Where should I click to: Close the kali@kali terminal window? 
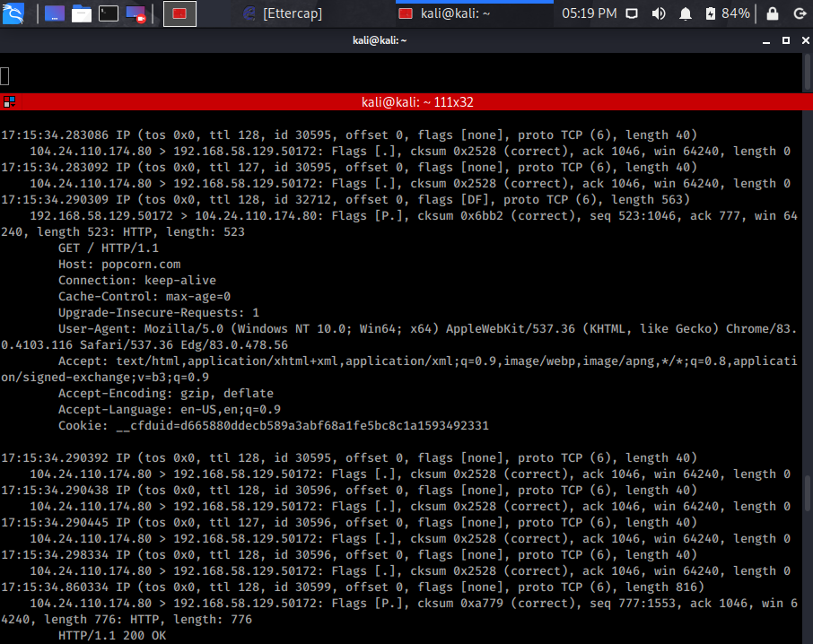(805, 40)
